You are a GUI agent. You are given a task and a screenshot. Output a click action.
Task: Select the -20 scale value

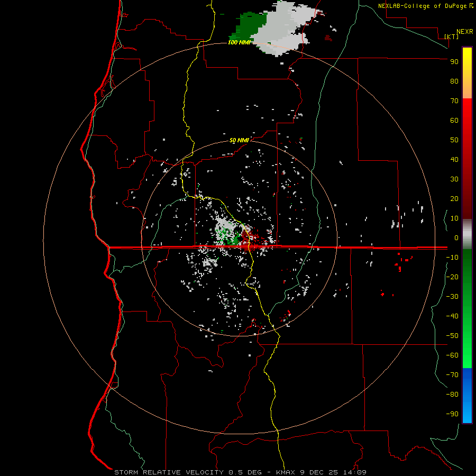point(452,277)
